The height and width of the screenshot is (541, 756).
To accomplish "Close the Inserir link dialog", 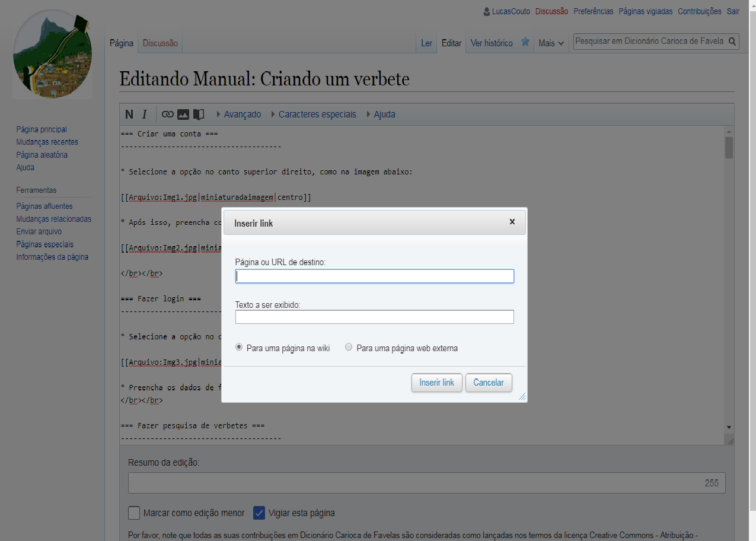I will [512, 222].
